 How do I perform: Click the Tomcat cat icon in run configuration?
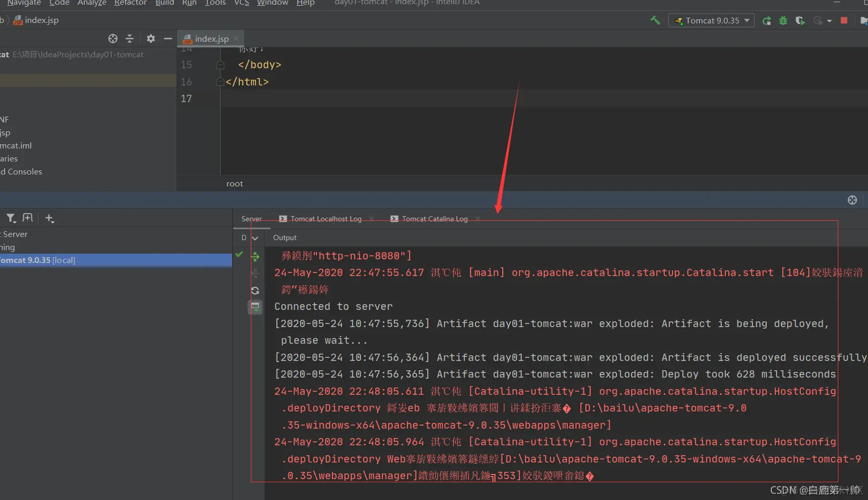679,21
